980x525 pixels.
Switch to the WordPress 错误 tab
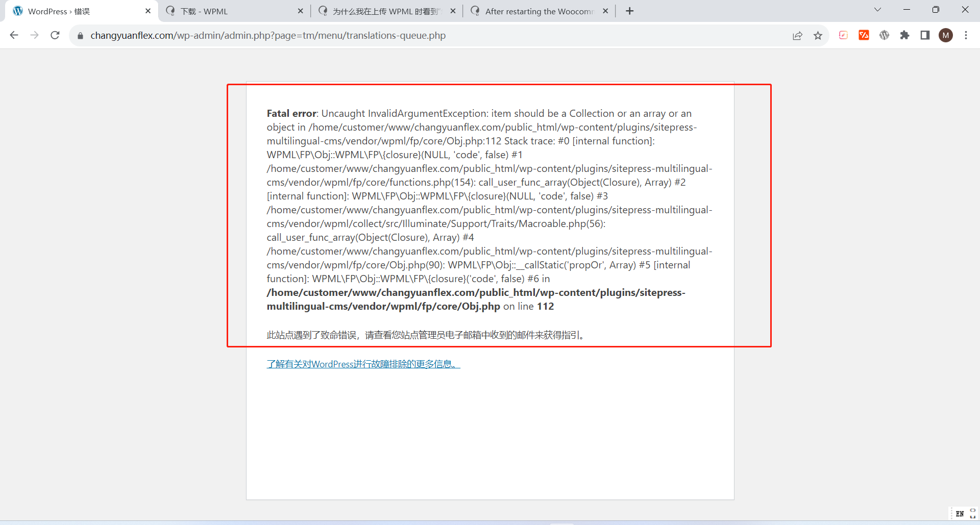pos(82,11)
